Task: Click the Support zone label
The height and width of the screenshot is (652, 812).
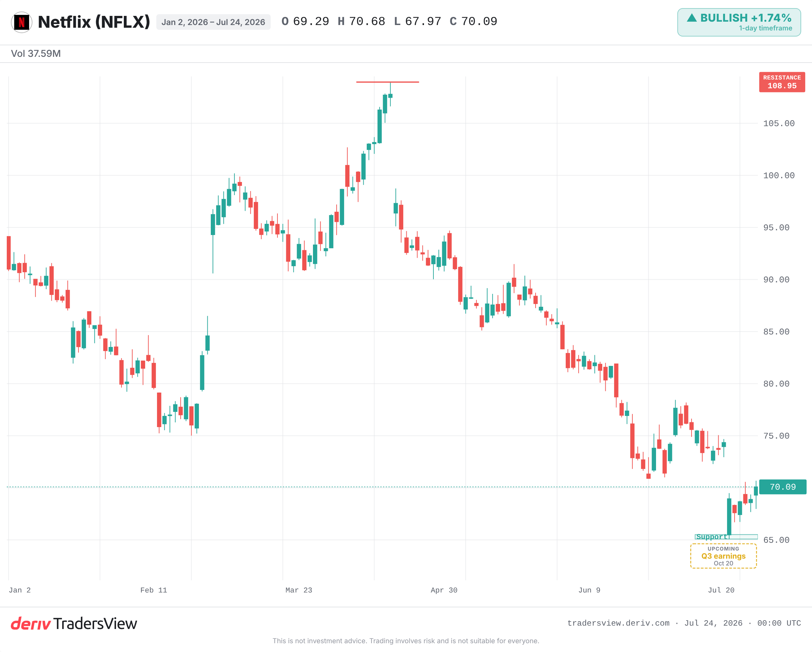Action: 712,537
